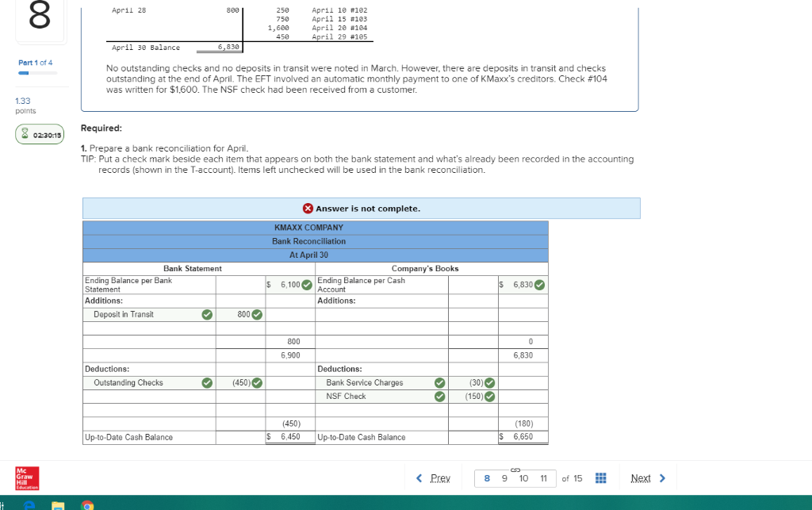Click the April 29 #105 check entry

(x=339, y=36)
